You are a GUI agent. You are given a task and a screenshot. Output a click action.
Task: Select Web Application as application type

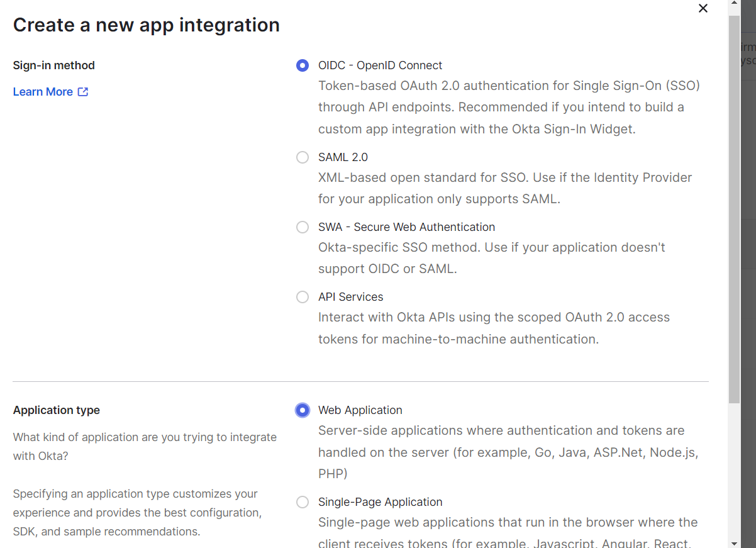coord(303,410)
